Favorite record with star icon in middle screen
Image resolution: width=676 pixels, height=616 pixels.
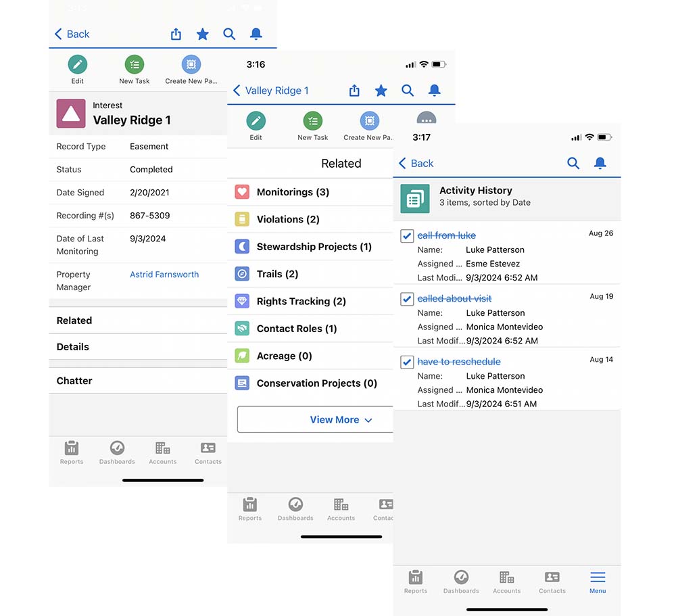[381, 91]
